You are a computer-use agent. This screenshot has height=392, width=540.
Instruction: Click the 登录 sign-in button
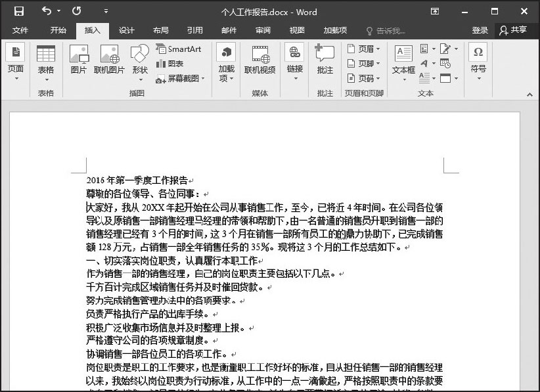[480, 30]
